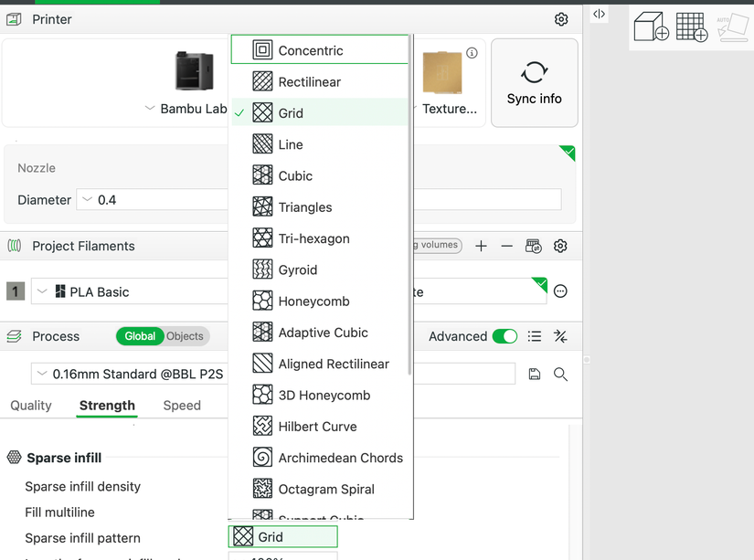Click the Sync info button
Image resolution: width=754 pixels, height=560 pixels.
[x=534, y=83]
